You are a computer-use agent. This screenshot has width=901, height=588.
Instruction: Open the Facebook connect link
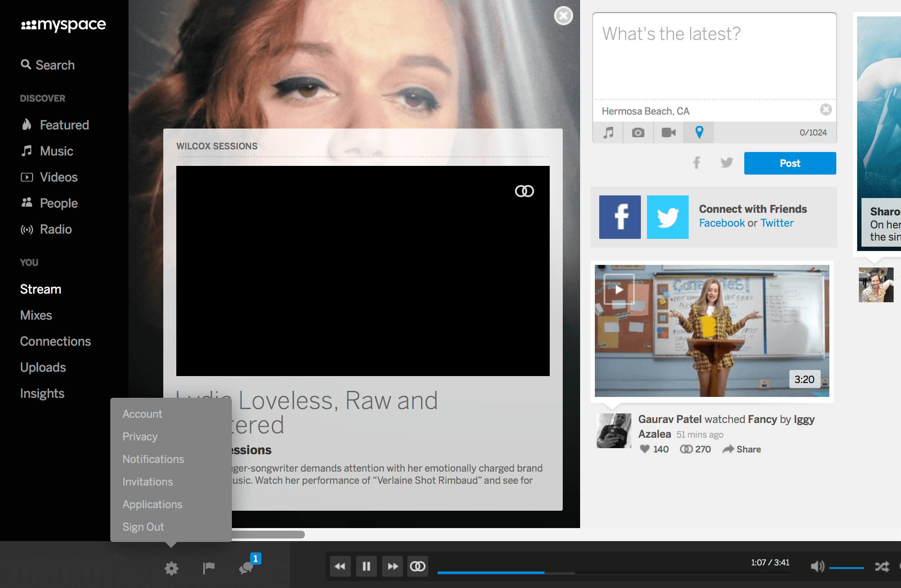[722, 223]
